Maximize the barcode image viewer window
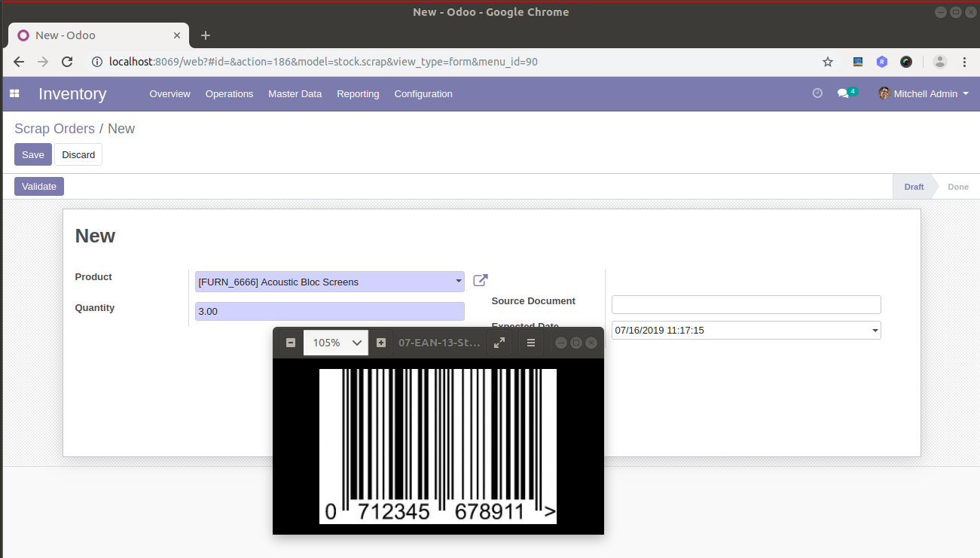This screenshot has width=980, height=558. (576, 343)
